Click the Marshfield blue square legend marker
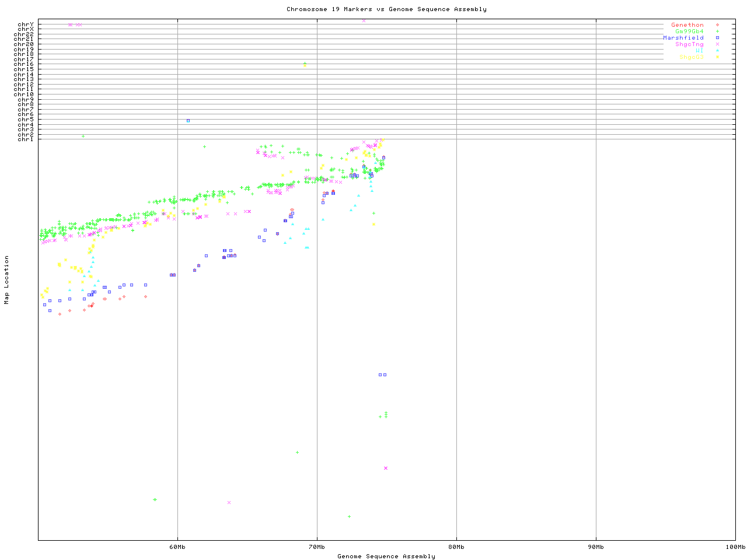The height and width of the screenshot is (560, 747). 717,38
